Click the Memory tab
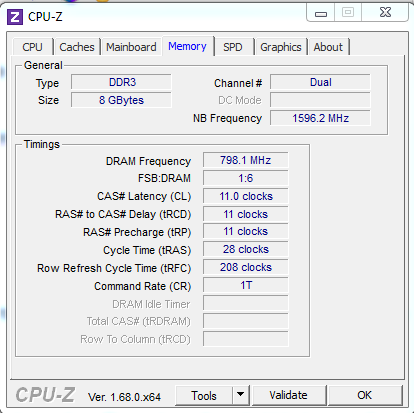 pyautogui.click(x=187, y=46)
